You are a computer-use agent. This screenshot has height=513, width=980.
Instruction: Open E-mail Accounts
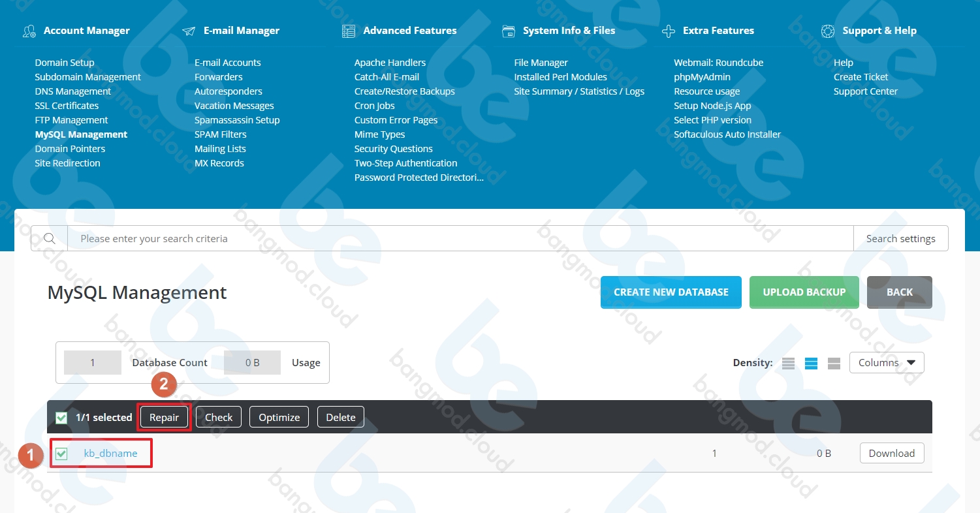pyautogui.click(x=228, y=63)
